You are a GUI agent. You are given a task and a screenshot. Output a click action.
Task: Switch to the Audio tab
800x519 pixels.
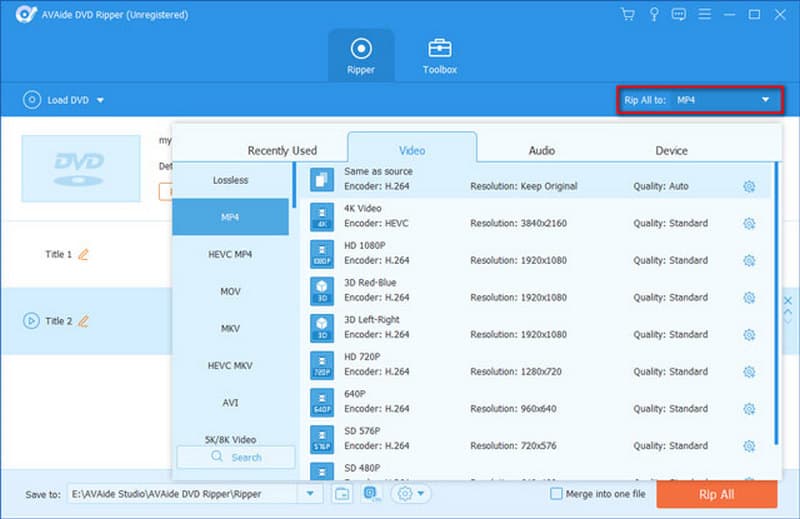[x=541, y=150]
